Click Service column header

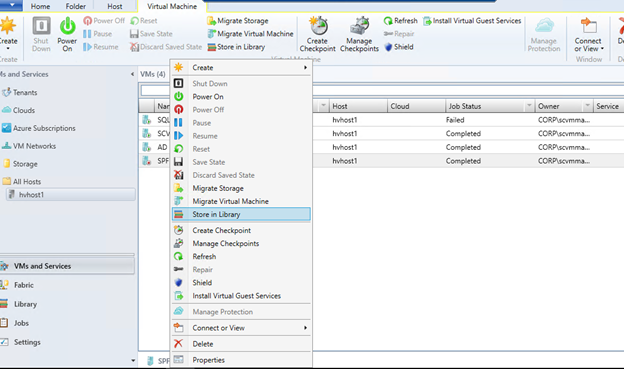pyautogui.click(x=608, y=106)
